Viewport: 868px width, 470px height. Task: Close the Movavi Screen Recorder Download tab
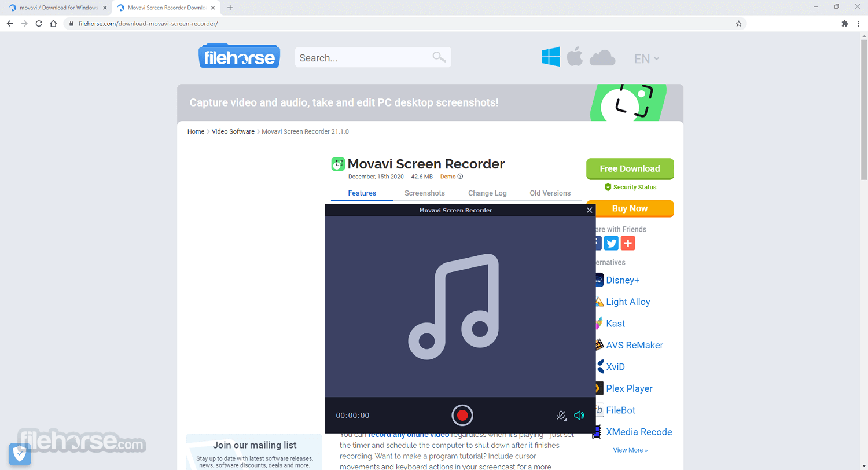tap(213, 8)
